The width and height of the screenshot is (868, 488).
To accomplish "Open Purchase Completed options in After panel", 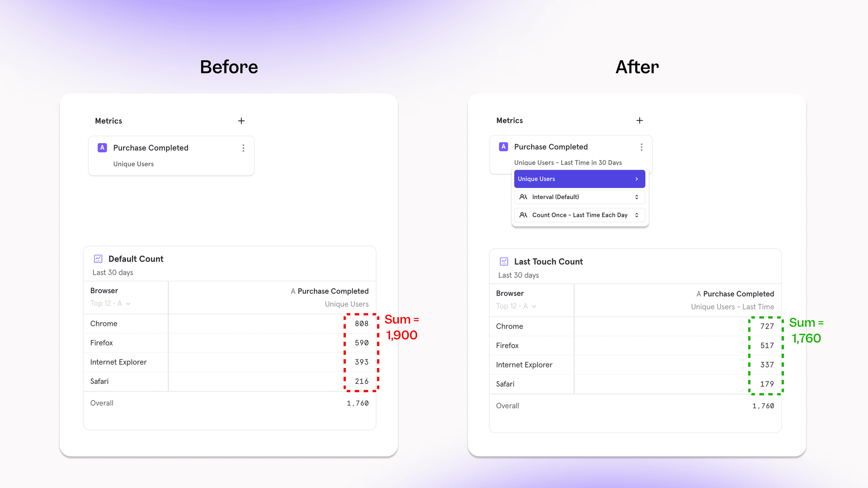I will [642, 147].
